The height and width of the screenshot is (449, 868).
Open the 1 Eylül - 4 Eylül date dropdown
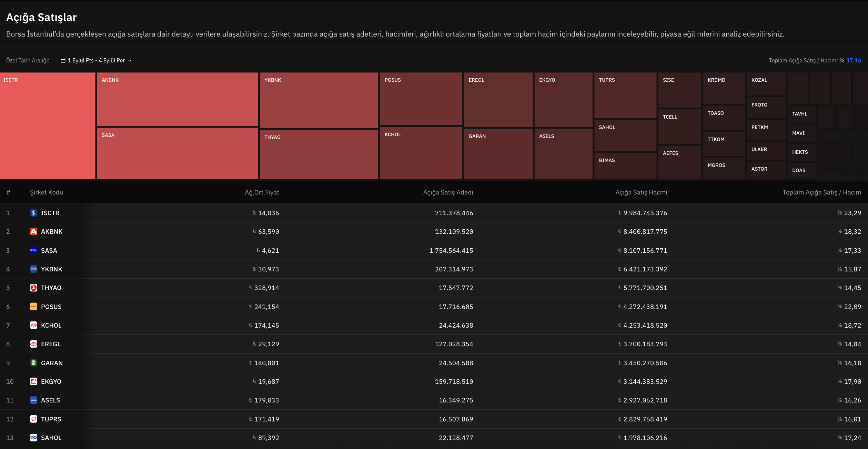pyautogui.click(x=96, y=61)
